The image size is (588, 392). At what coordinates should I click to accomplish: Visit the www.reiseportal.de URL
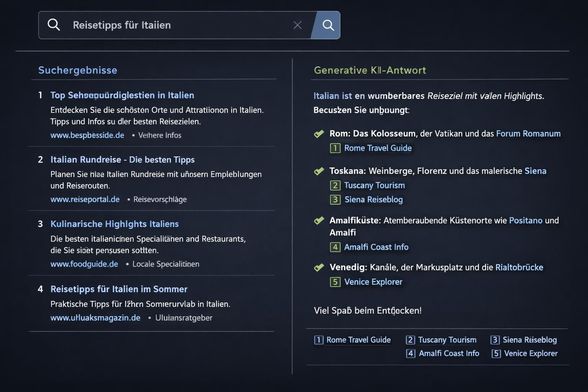pos(85,199)
